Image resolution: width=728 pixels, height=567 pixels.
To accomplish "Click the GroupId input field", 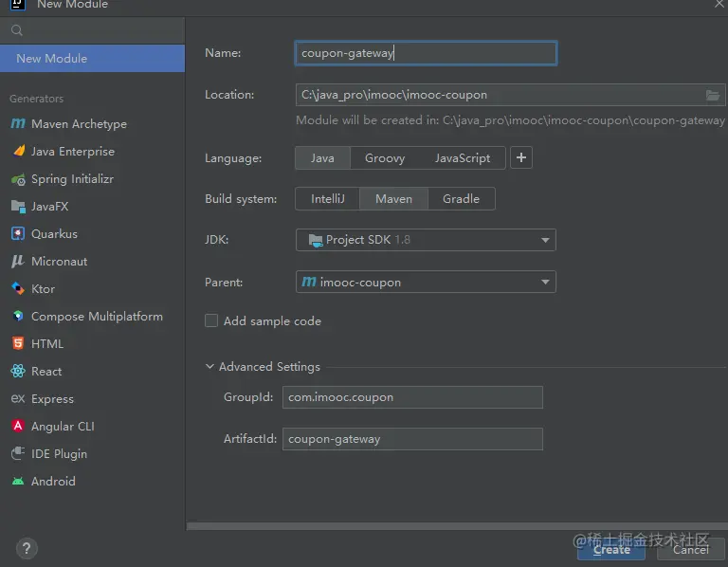I will (412, 397).
